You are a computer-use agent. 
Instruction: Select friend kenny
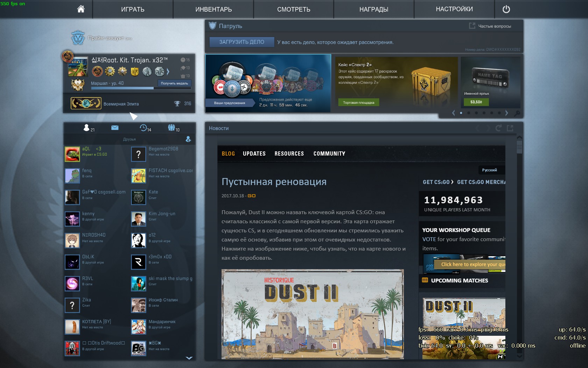96,219
